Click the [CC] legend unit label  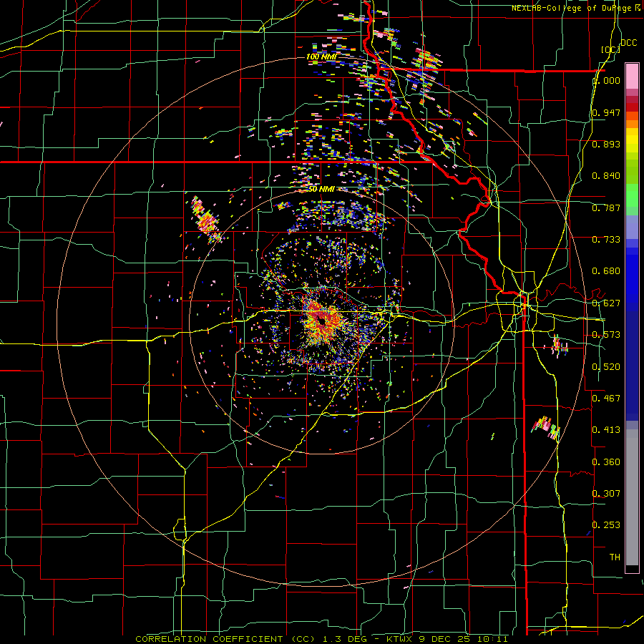pos(611,49)
